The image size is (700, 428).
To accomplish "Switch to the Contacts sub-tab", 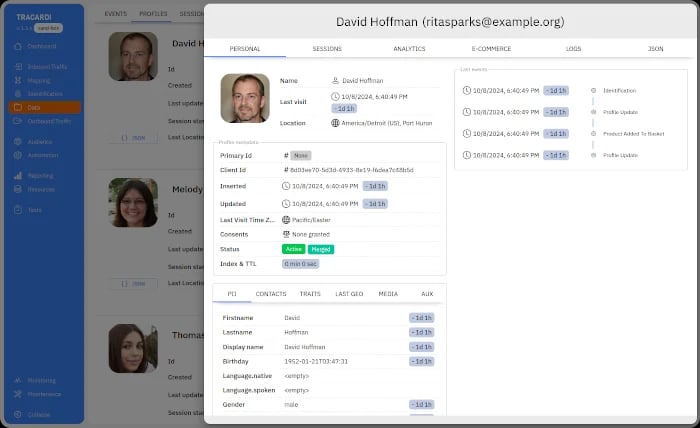I will 271,294.
